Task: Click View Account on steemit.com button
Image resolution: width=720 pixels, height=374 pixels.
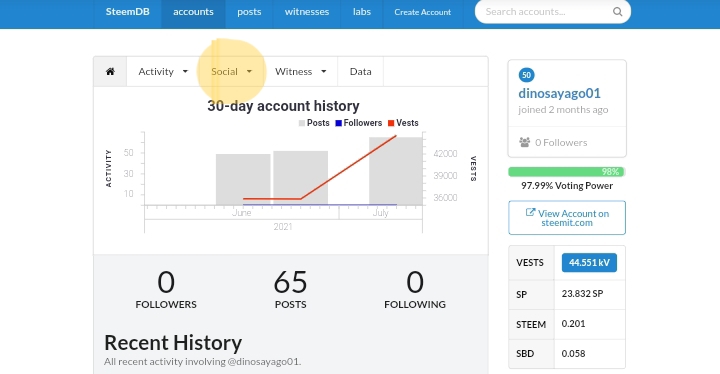Action: click(567, 218)
